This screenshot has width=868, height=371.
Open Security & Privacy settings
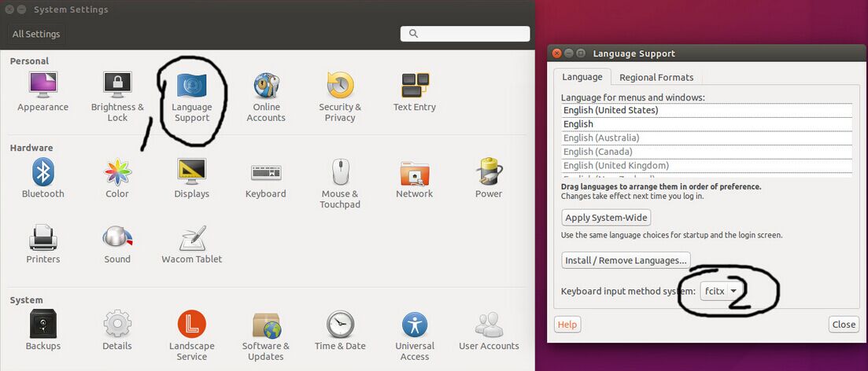point(340,97)
